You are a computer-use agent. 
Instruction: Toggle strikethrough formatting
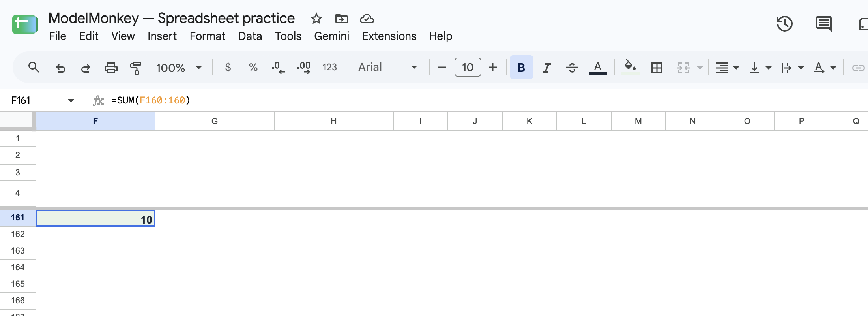tap(572, 68)
